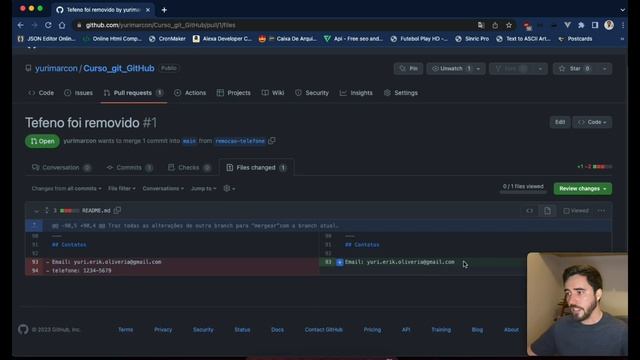Click the browser address bar URL

click(x=160, y=25)
